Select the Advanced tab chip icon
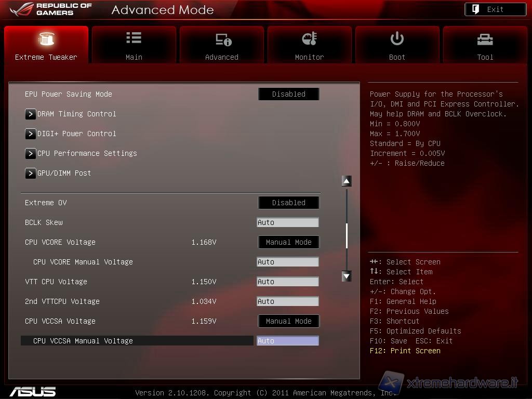The image size is (532, 399). pyautogui.click(x=222, y=39)
